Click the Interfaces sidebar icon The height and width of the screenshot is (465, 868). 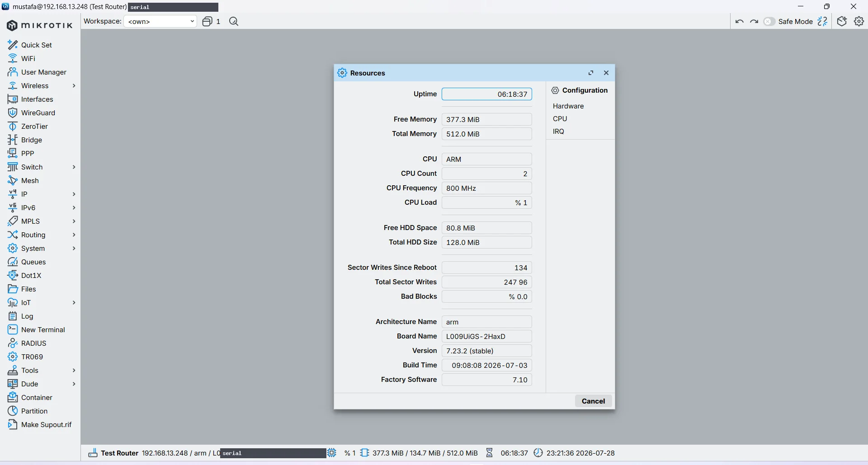pyautogui.click(x=13, y=99)
